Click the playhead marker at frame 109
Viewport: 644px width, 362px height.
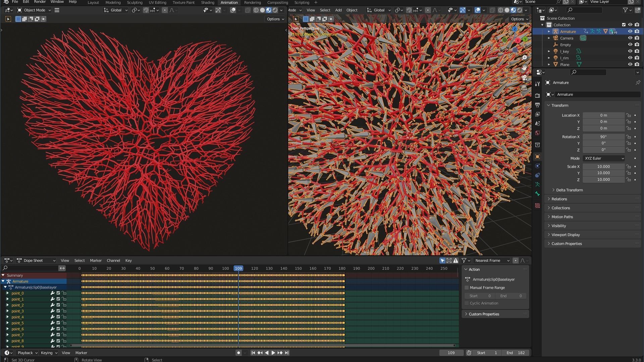point(238,268)
